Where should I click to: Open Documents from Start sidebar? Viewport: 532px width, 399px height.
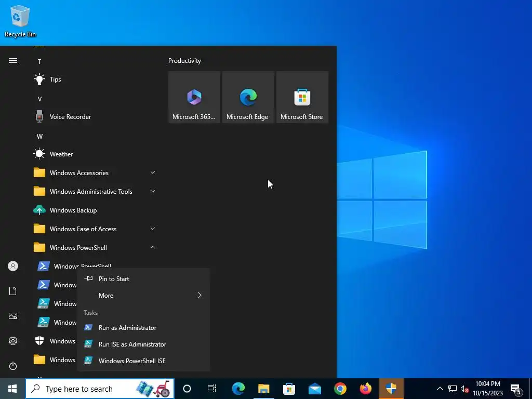[13, 291]
